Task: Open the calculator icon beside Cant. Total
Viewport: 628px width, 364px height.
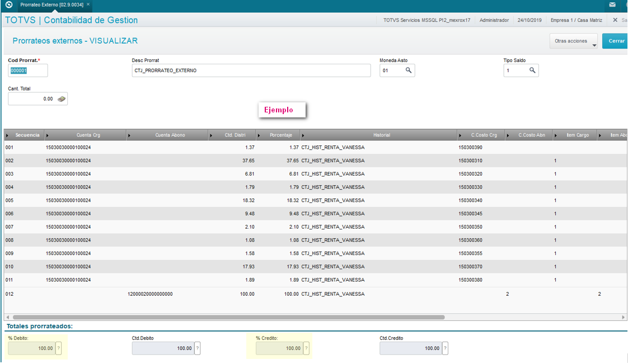Action: tap(62, 99)
